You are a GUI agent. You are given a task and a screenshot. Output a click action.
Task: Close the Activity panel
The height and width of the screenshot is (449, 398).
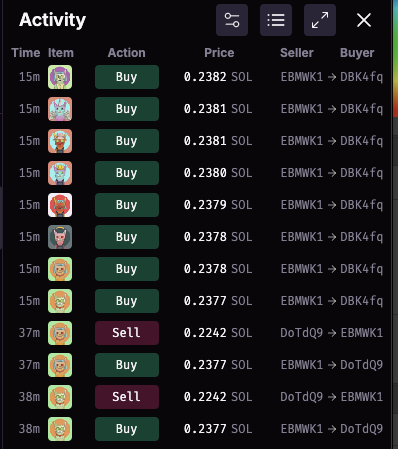coord(364,20)
